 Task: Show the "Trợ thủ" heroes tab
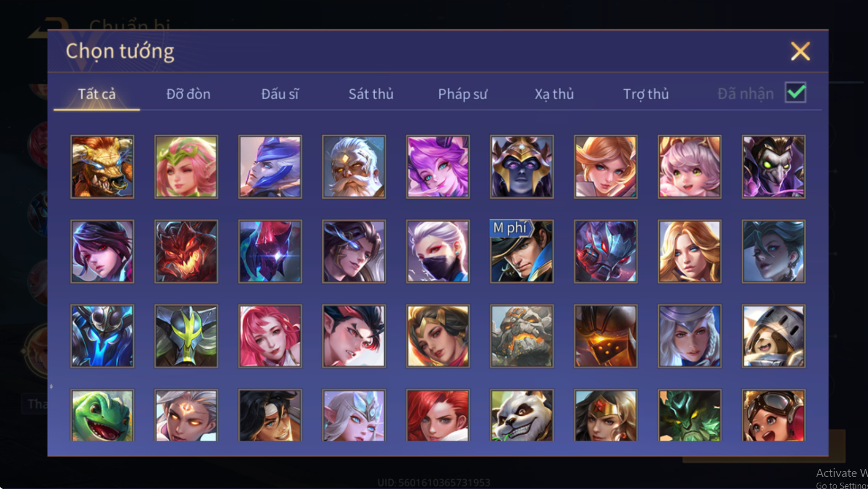click(646, 94)
